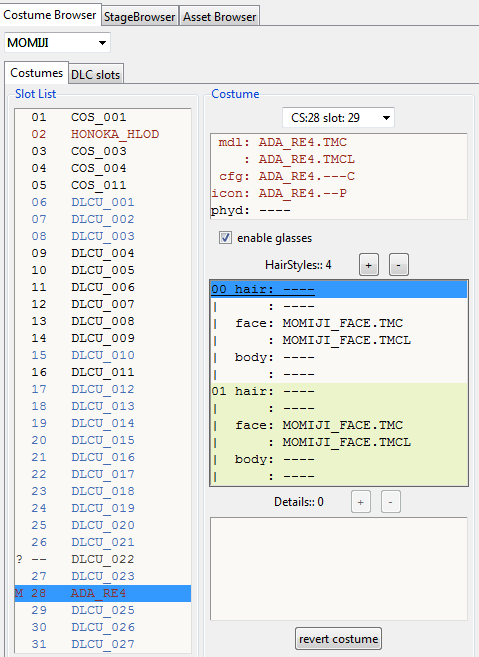The width and height of the screenshot is (479, 657).
Task: Select slot 30 DLCU_026
Action: (103, 627)
